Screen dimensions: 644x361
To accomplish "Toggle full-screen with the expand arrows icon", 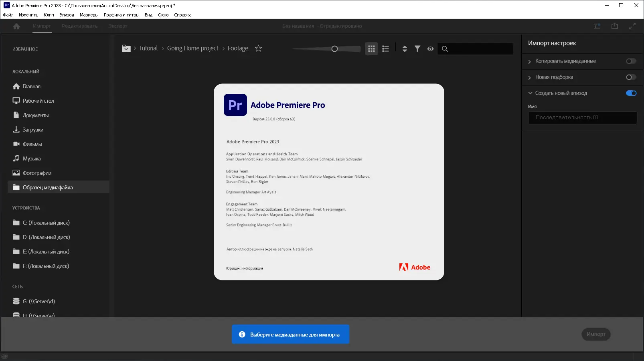I will tap(632, 26).
